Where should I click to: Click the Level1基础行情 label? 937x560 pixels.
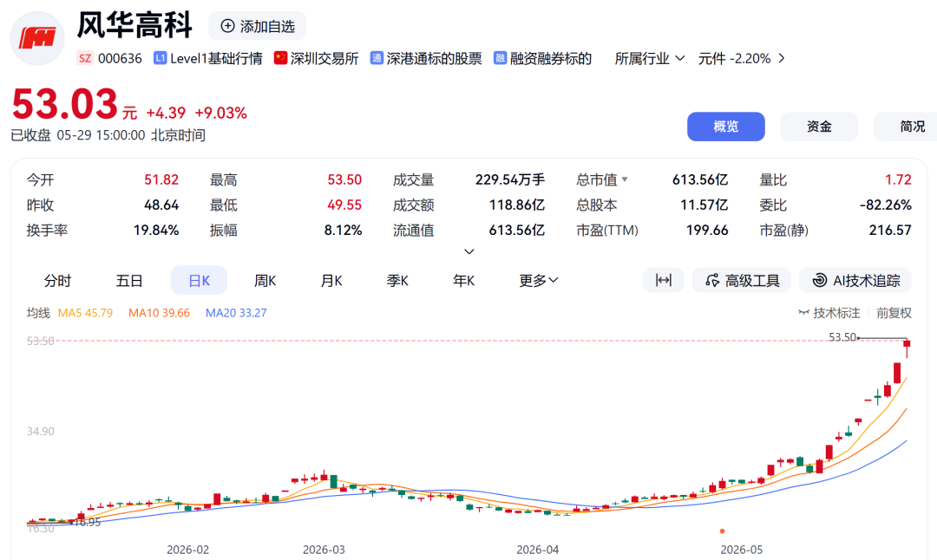click(x=216, y=58)
